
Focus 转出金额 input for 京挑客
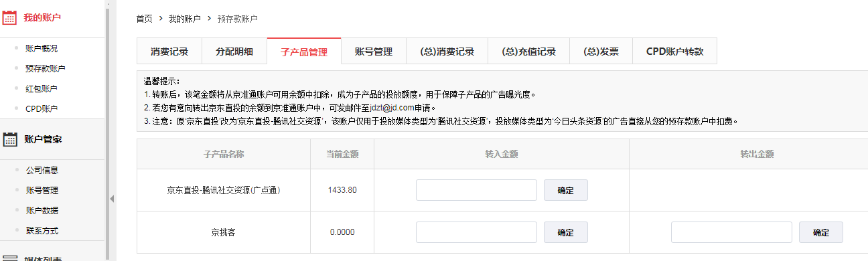pyautogui.click(x=731, y=232)
